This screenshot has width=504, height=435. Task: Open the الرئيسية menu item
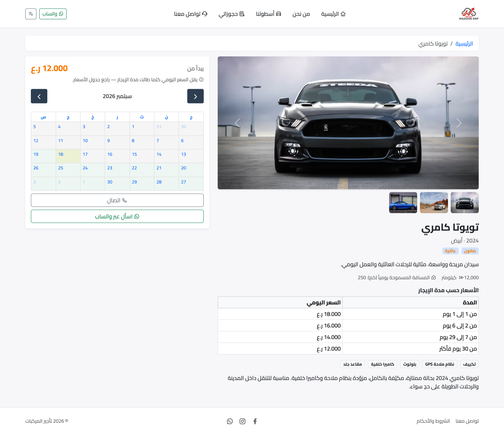pyautogui.click(x=333, y=14)
